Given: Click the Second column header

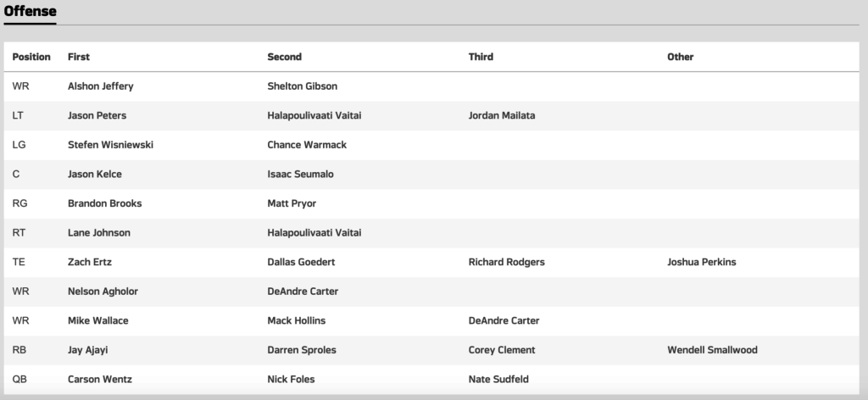Looking at the screenshot, I should tap(284, 57).
